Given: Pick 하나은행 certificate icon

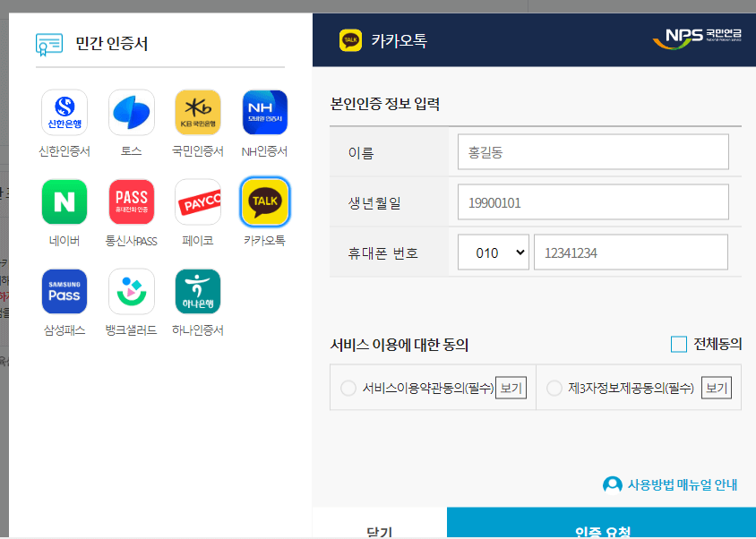Looking at the screenshot, I should coord(197,291).
